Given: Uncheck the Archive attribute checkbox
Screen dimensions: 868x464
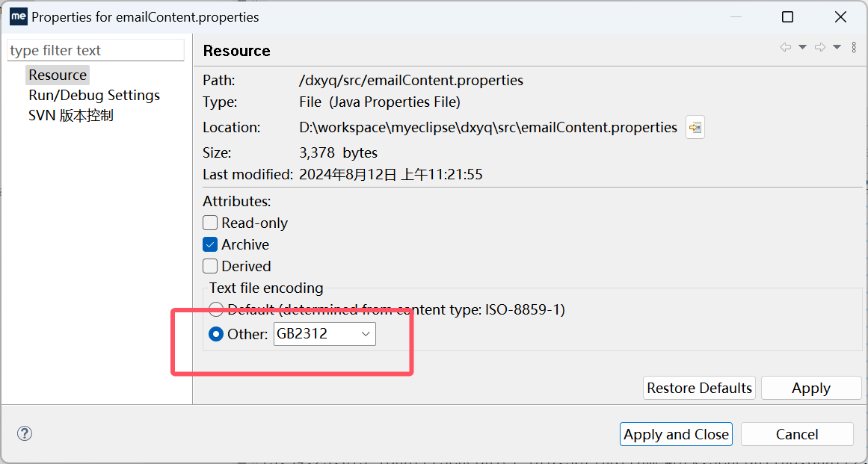Looking at the screenshot, I should pyautogui.click(x=210, y=244).
